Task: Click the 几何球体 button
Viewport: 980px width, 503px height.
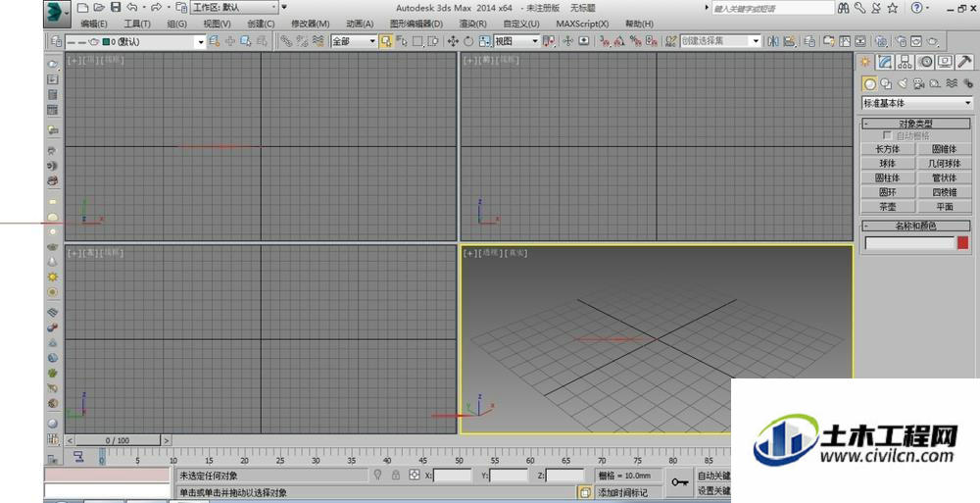Action: tap(944, 164)
